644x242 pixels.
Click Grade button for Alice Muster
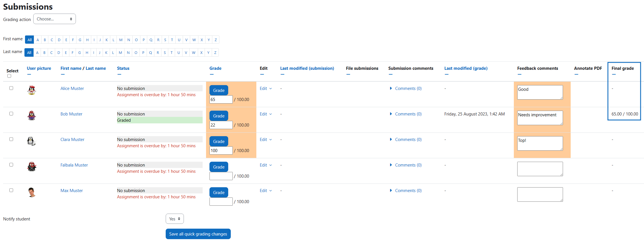(219, 90)
